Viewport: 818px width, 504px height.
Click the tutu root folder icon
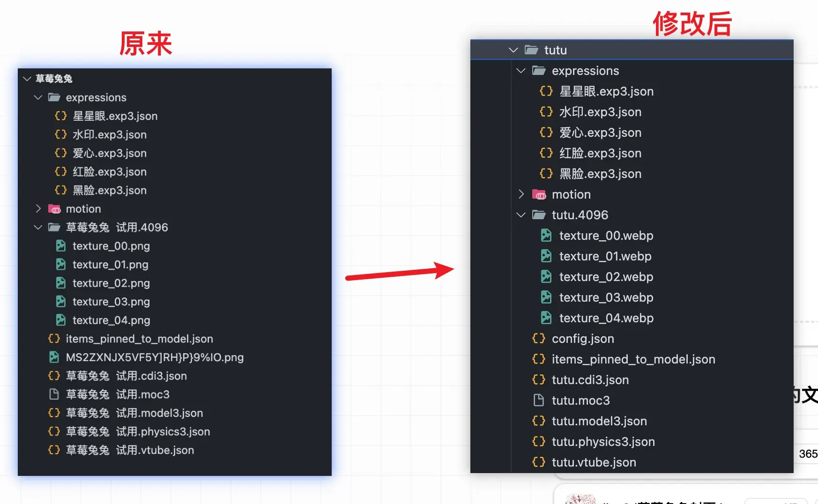tap(531, 50)
